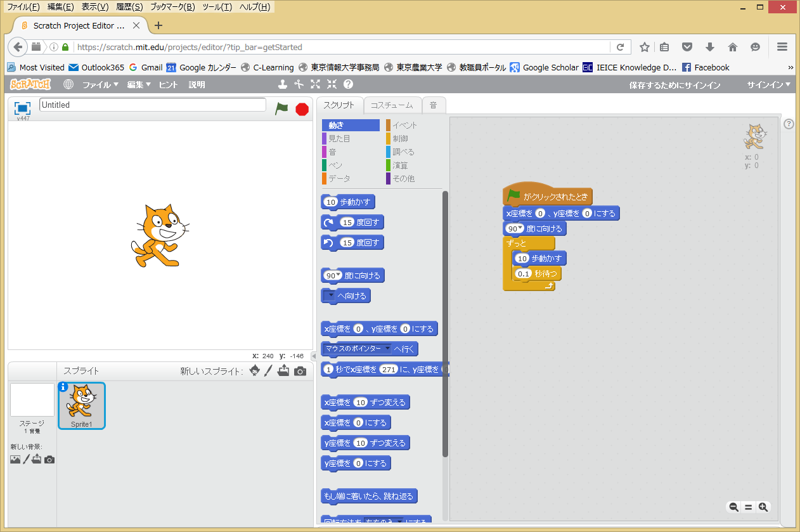Paint a new backdrop
Image resolution: width=800 pixels, height=532 pixels.
(27, 459)
